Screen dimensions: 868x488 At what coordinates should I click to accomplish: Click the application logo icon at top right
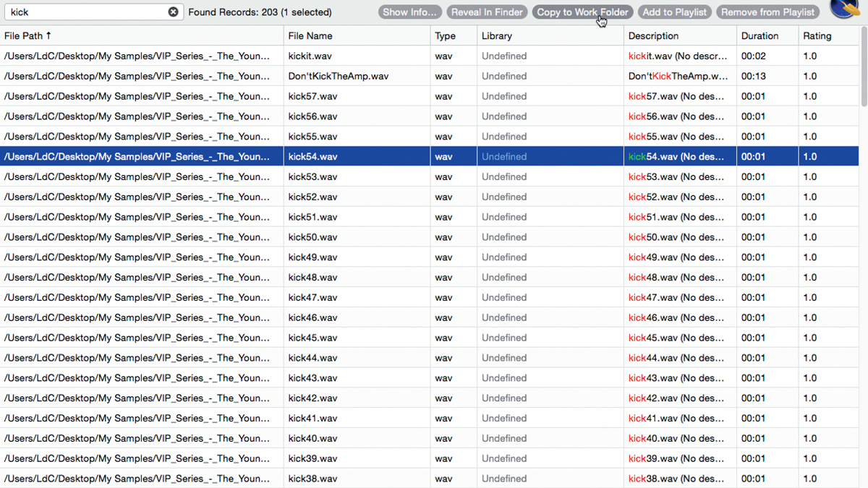click(x=844, y=7)
